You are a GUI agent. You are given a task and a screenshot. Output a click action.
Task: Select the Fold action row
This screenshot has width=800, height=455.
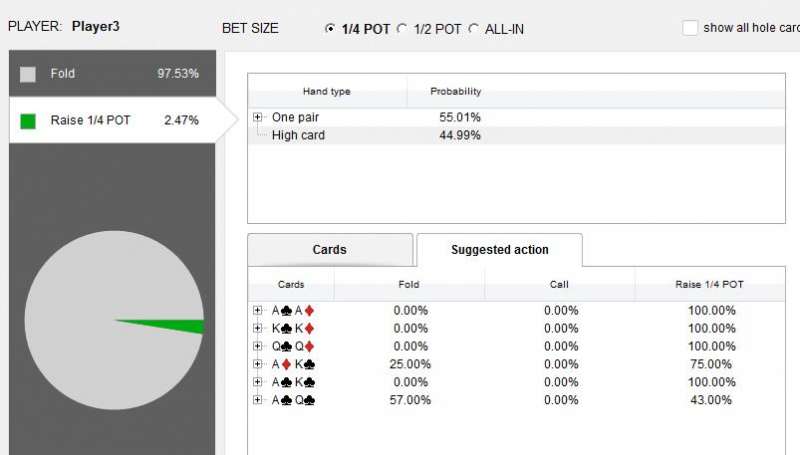pyautogui.click(x=110, y=74)
